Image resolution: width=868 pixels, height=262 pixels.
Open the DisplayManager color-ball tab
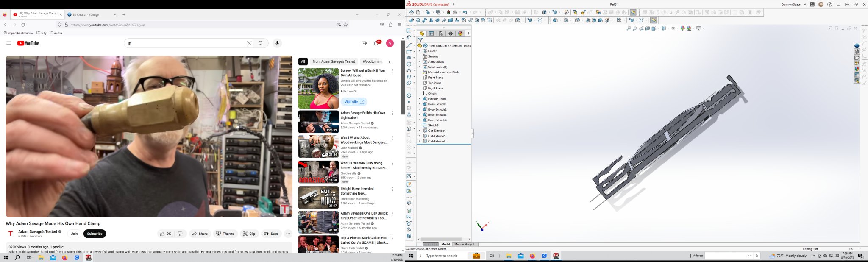[460, 33]
